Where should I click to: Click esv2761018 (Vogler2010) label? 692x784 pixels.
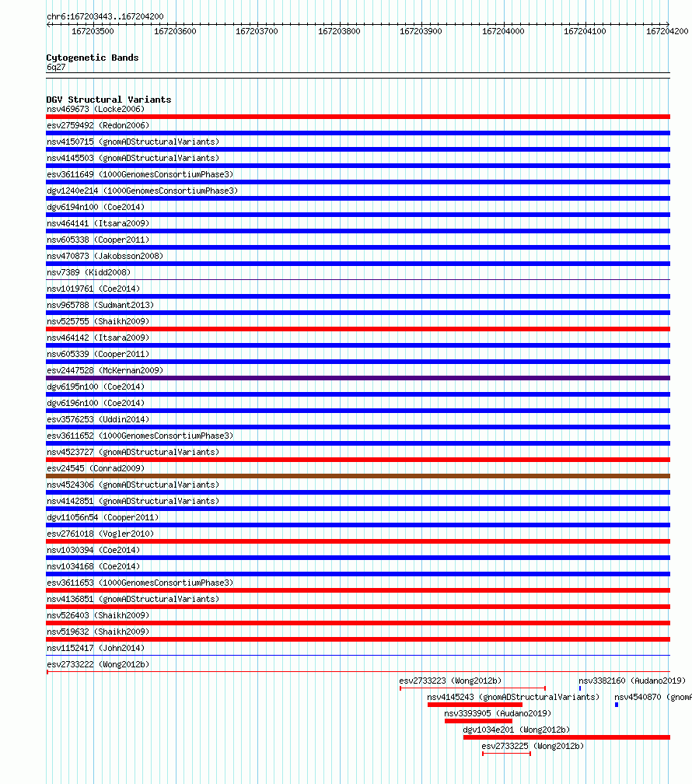(x=100, y=534)
